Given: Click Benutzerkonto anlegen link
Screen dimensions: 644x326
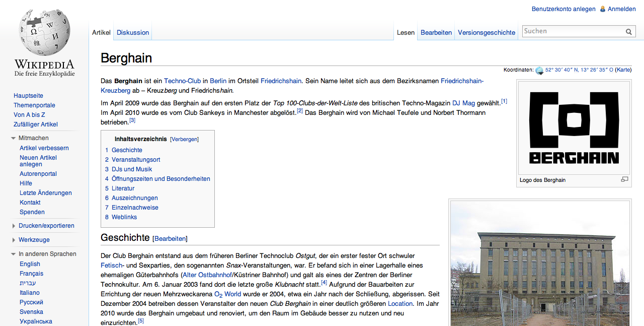Looking at the screenshot, I should (x=563, y=9).
